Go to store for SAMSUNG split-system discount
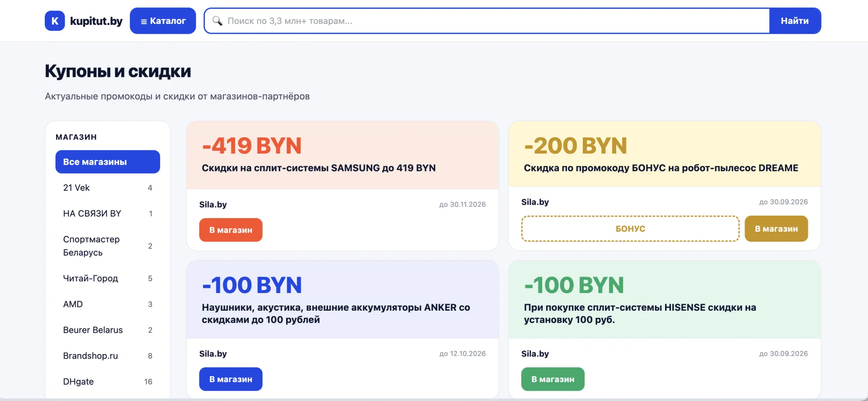This screenshot has height=401, width=868. (231, 230)
